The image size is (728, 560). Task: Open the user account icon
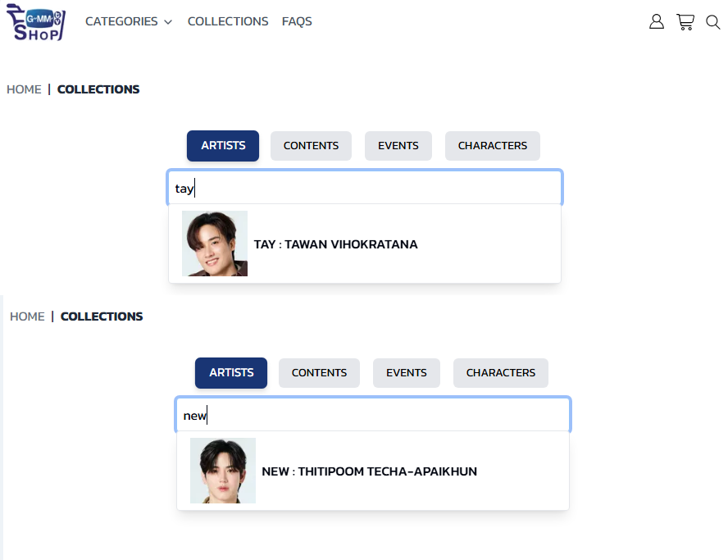tap(656, 21)
